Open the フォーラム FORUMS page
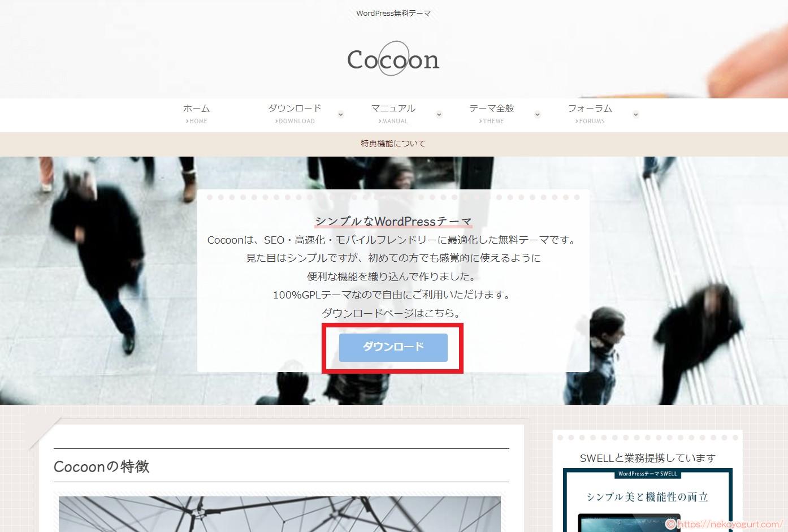This screenshot has width=788, height=532. pos(590,114)
